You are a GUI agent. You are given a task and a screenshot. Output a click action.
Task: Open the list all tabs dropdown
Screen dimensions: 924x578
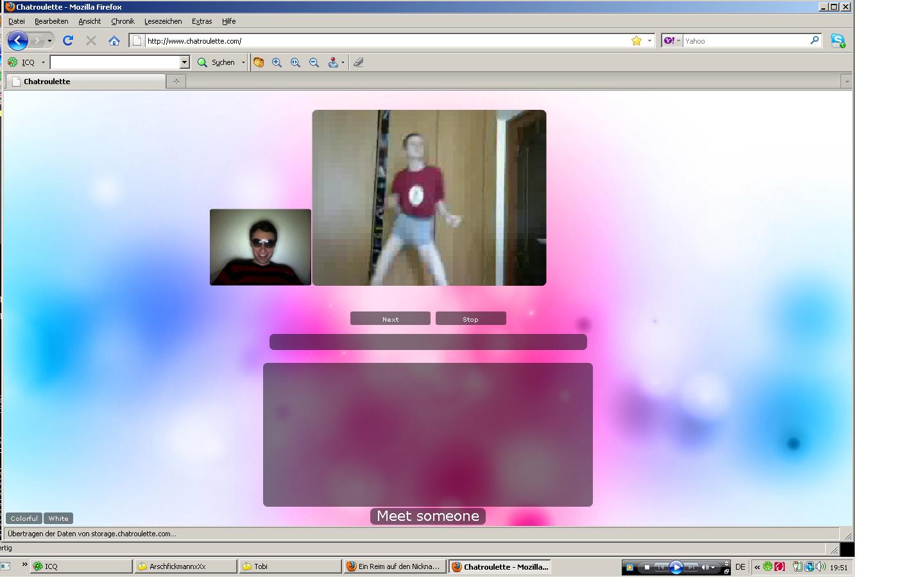846,81
